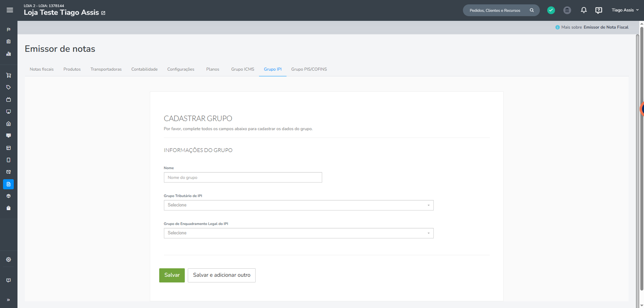Click the bank building icon in header
644x308 pixels.
click(x=567, y=10)
